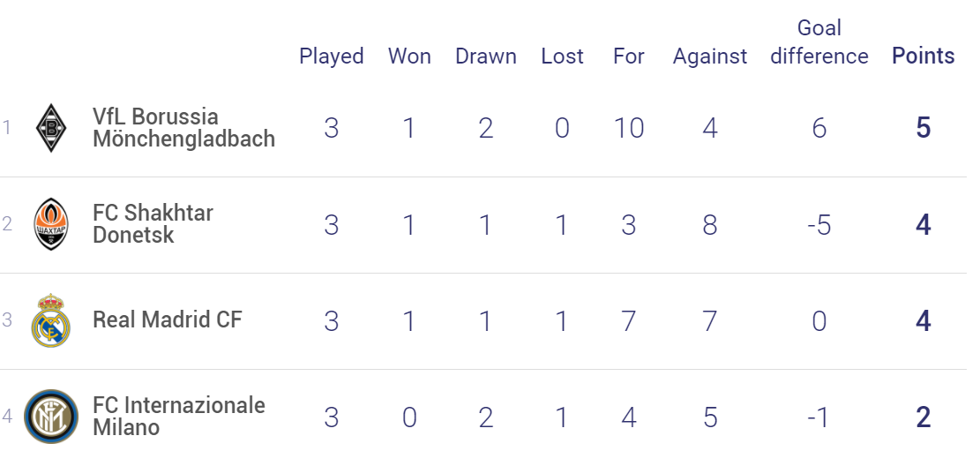Open FC Internazionale Milano team link

tap(179, 416)
